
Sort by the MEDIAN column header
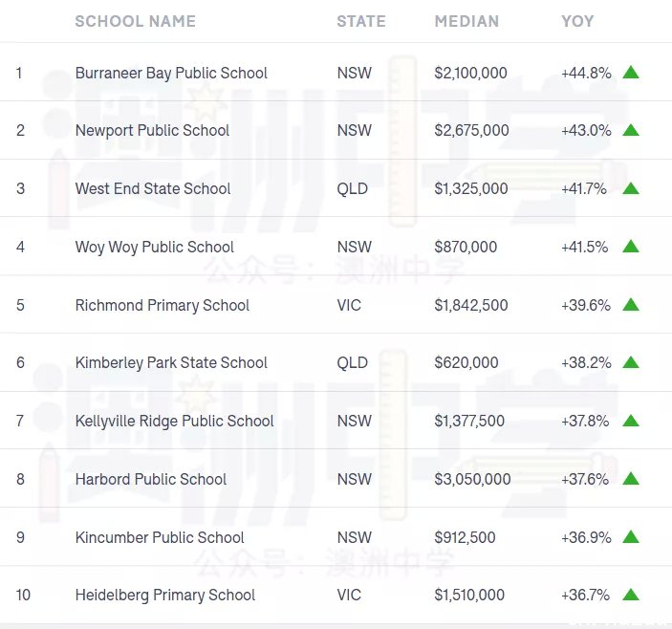466,21
